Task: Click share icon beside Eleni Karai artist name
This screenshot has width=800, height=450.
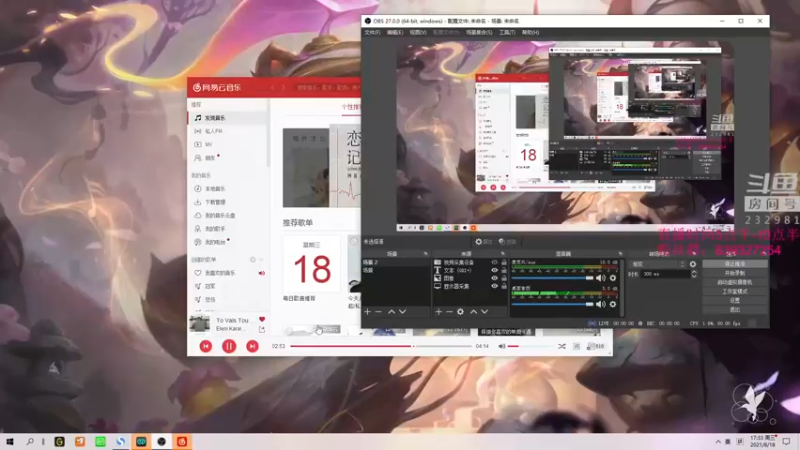Action: click(x=262, y=330)
